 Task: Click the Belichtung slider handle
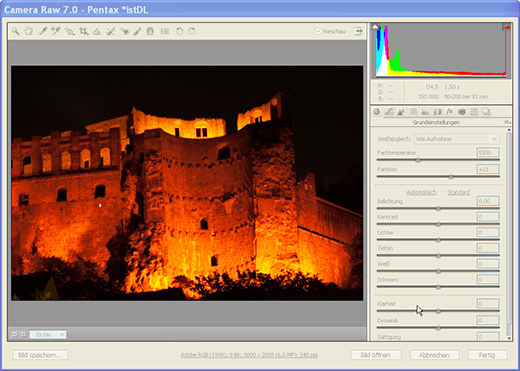[x=438, y=209]
